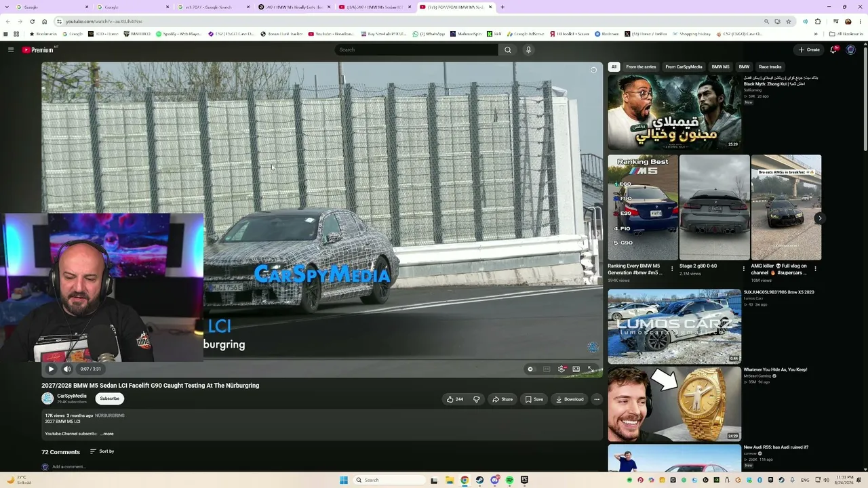Show next shorts with the right chevron
Screen dimensions: 868x488
(x=820, y=218)
